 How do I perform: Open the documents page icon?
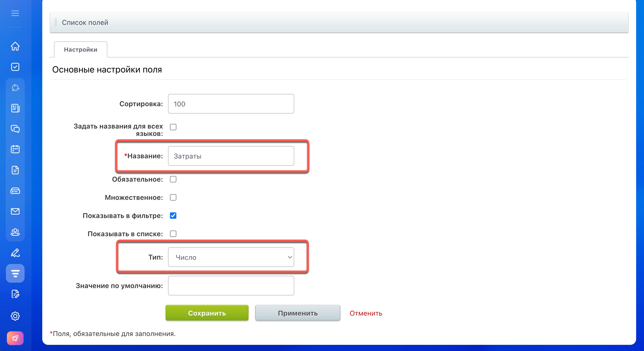pyautogui.click(x=15, y=170)
